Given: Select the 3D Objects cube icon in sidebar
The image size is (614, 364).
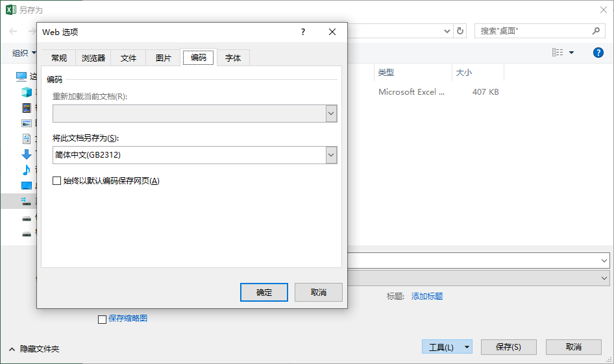Looking at the screenshot, I should tap(27, 92).
